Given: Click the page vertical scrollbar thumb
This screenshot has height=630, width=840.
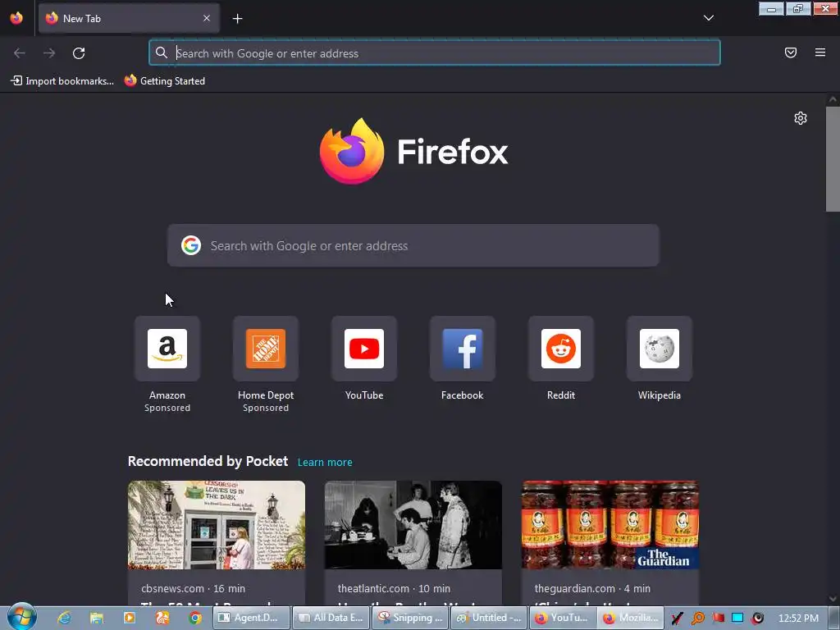Looking at the screenshot, I should (x=833, y=159).
